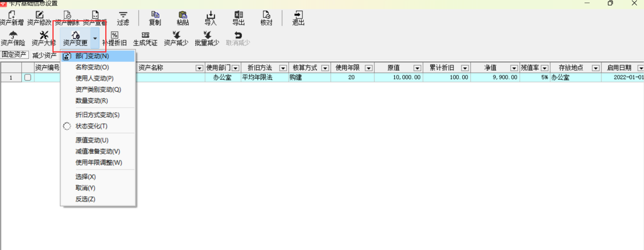Image resolution: width=644 pixels, height=250 pixels.
Task: Click the 资产变更 toolbar button
Action: [75, 38]
